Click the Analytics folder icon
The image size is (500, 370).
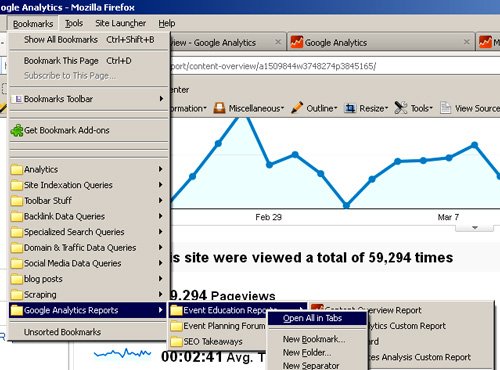tap(16, 169)
